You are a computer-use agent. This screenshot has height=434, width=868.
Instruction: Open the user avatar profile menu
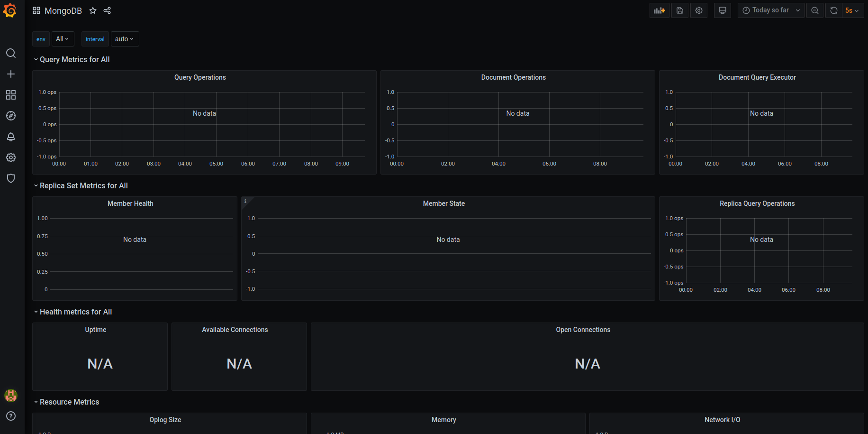11,395
